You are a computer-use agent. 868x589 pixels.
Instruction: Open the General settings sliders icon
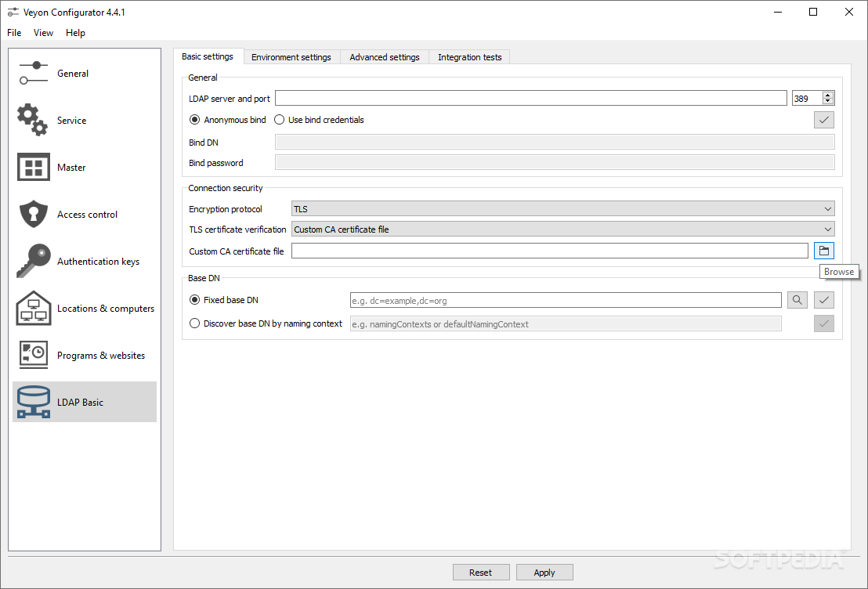pos(33,73)
